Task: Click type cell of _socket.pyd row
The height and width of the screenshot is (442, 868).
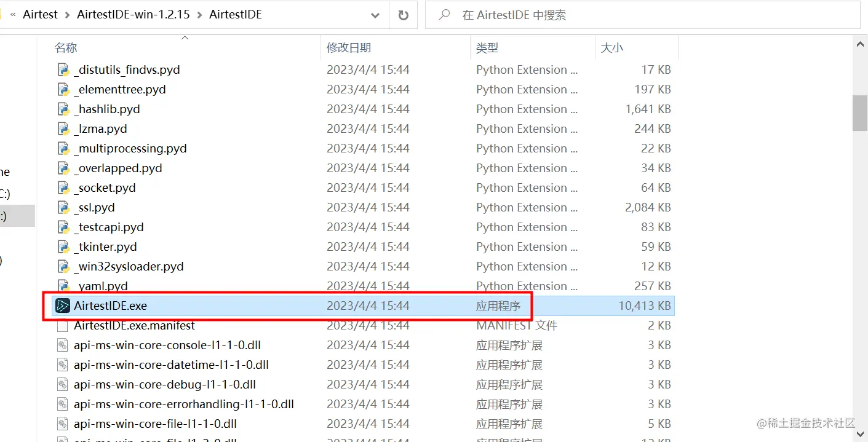Action: pos(527,187)
